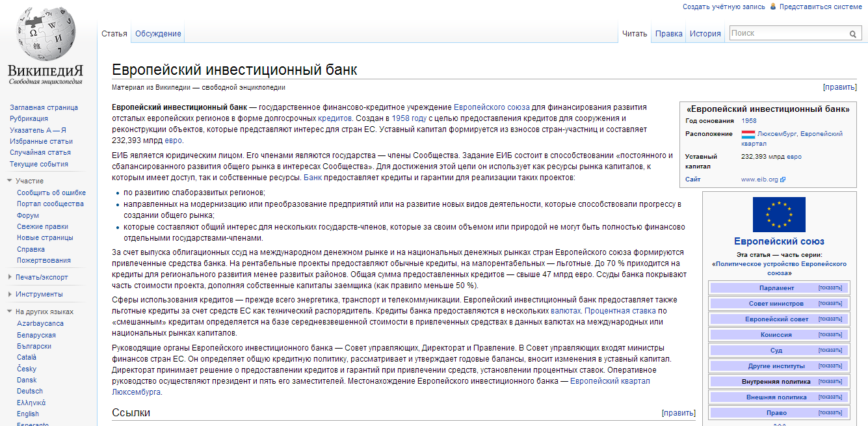868x426 pixels.
Task: Click the Luxembourg flag icon in infobox
Action: [x=748, y=134]
